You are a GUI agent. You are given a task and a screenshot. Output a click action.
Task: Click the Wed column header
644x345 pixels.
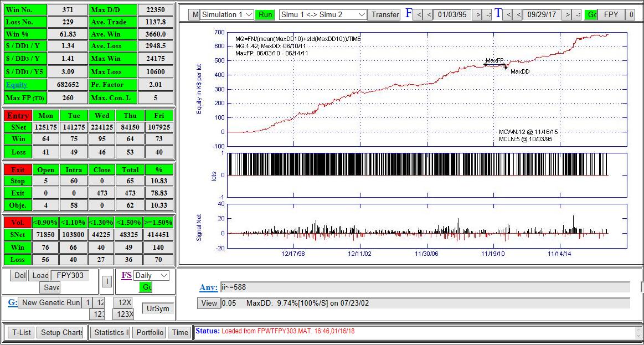coord(102,116)
